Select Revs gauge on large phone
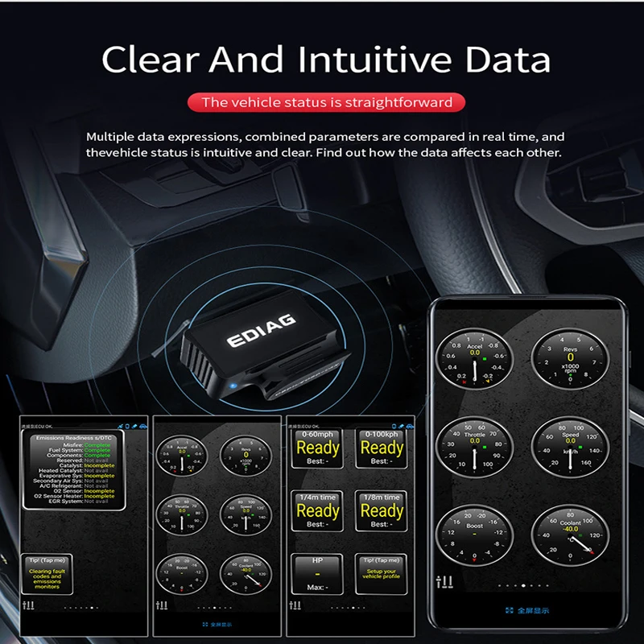The height and width of the screenshot is (644, 644). (x=571, y=359)
